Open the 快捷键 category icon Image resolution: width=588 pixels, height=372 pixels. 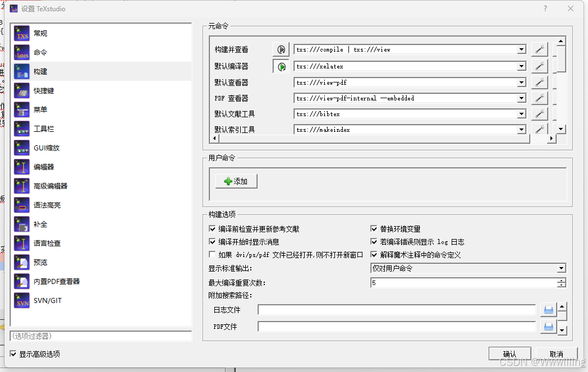coord(22,91)
